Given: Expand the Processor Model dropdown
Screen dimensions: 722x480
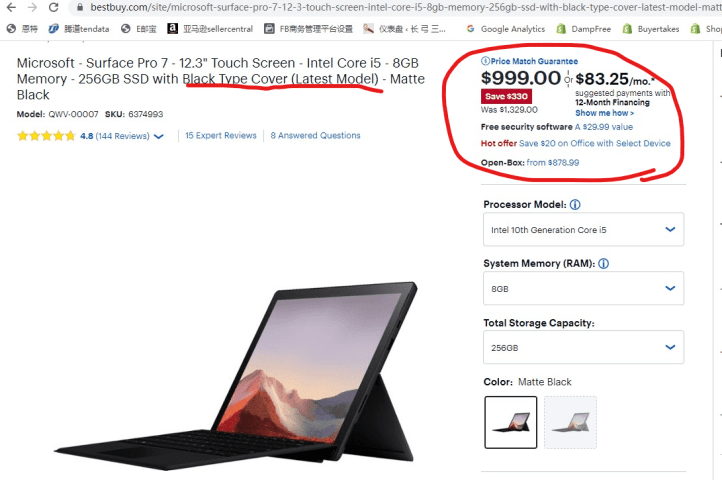Looking at the screenshot, I should click(583, 229).
